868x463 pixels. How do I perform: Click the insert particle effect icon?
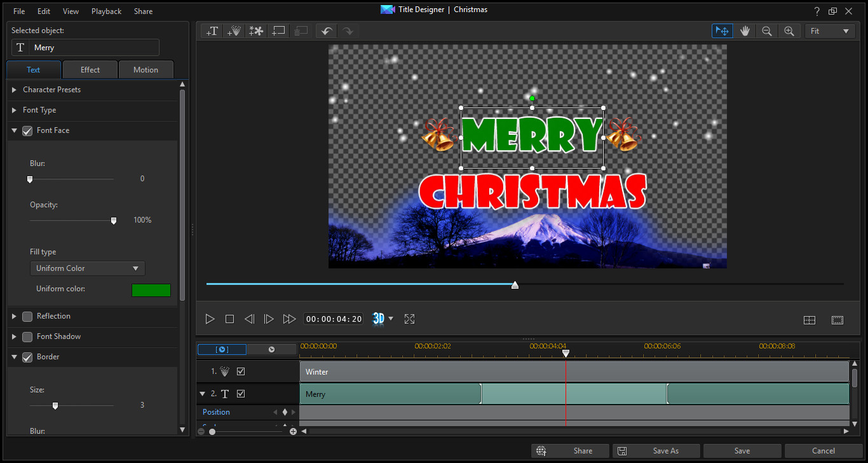[x=234, y=31]
